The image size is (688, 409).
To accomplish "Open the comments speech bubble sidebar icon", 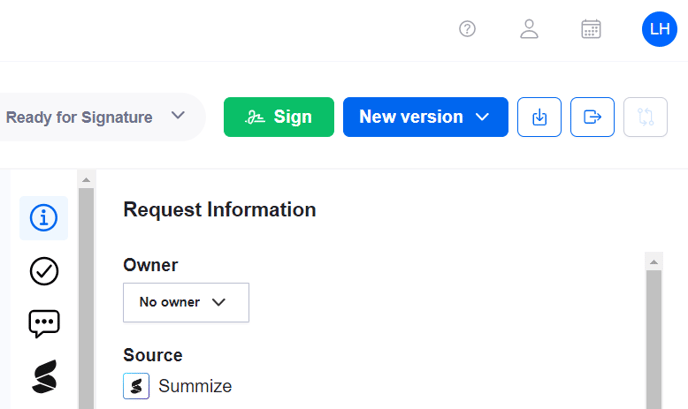I will [x=44, y=323].
